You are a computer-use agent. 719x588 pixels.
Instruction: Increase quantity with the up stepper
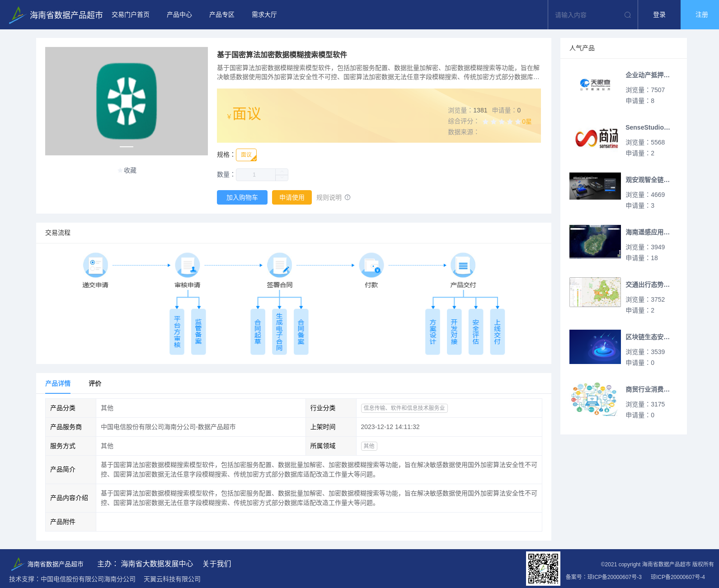click(x=282, y=172)
